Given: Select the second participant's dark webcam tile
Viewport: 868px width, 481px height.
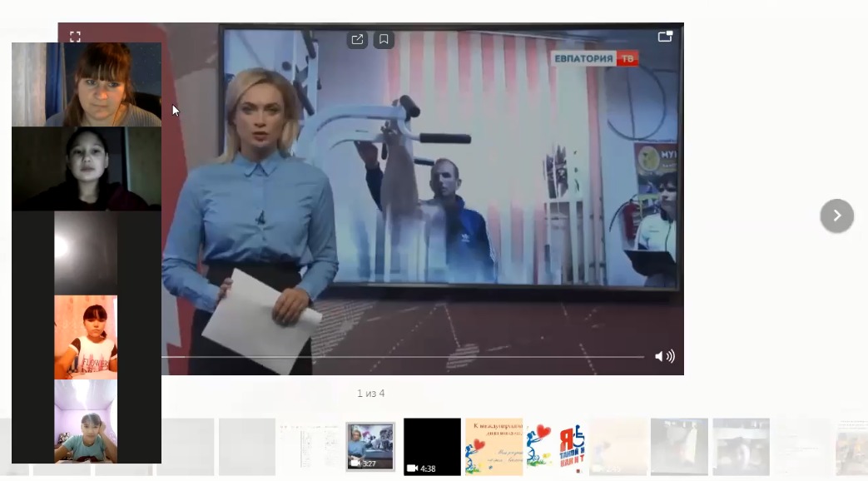Looking at the screenshot, I should click(x=87, y=168).
